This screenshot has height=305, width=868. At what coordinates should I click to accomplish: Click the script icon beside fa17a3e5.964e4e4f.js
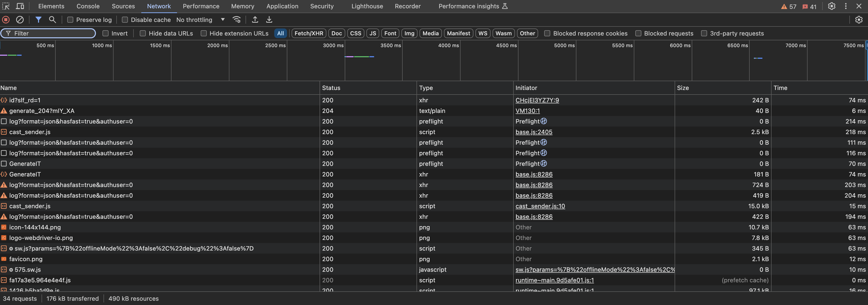tap(4, 280)
